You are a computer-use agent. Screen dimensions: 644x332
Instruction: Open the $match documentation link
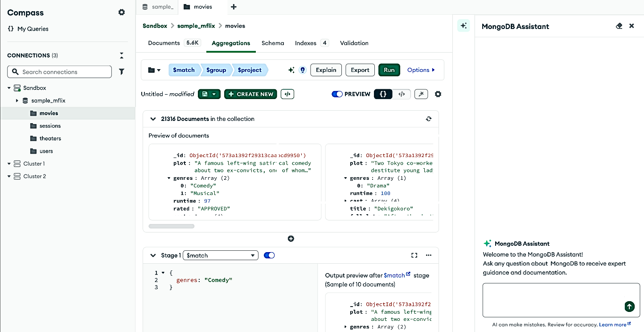(397, 275)
